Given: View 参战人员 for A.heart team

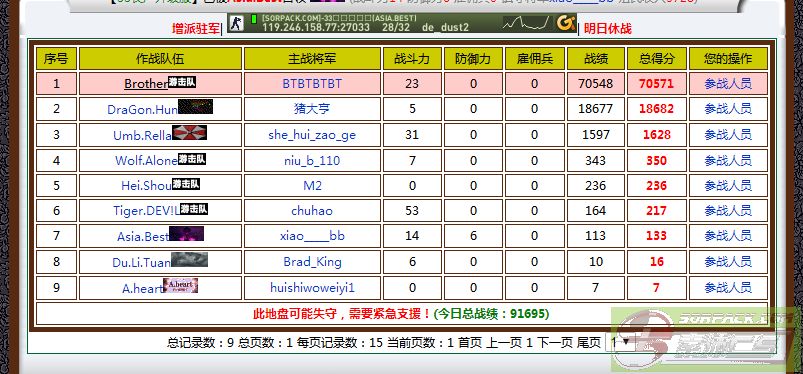Looking at the screenshot, I should coord(728,288).
